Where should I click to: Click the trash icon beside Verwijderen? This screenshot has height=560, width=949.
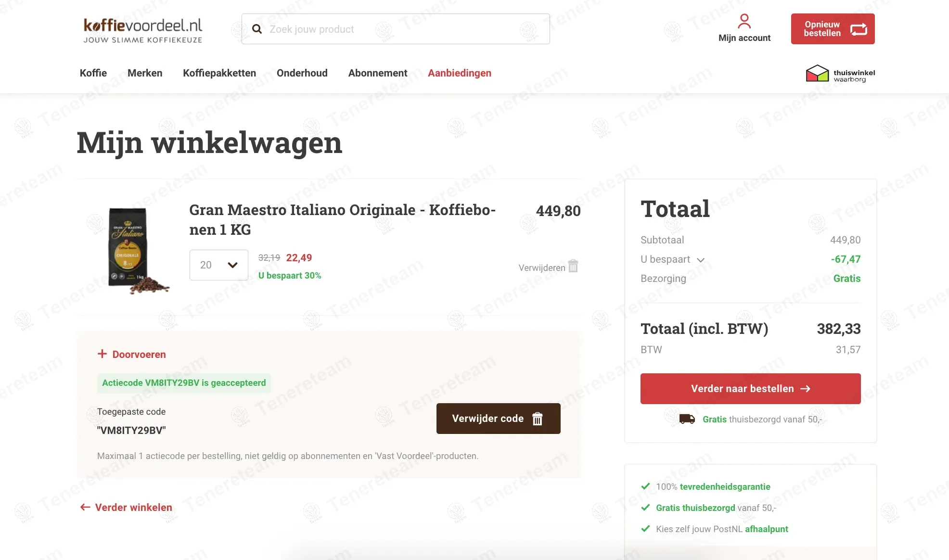click(573, 266)
